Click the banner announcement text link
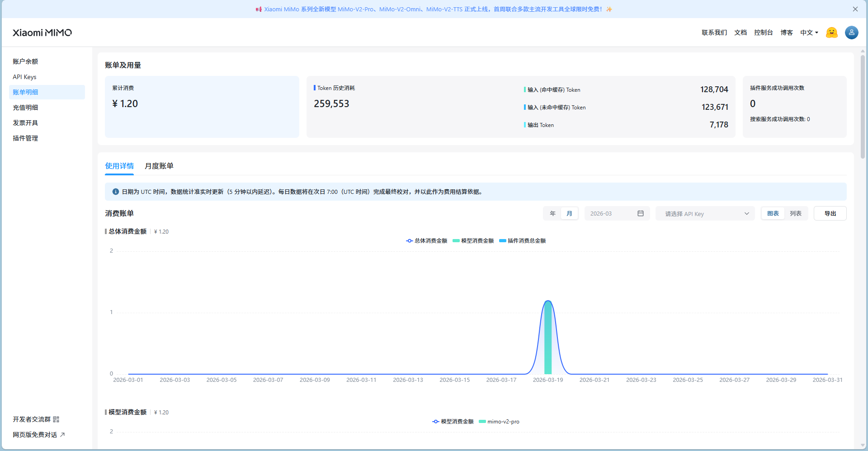 [x=433, y=9]
